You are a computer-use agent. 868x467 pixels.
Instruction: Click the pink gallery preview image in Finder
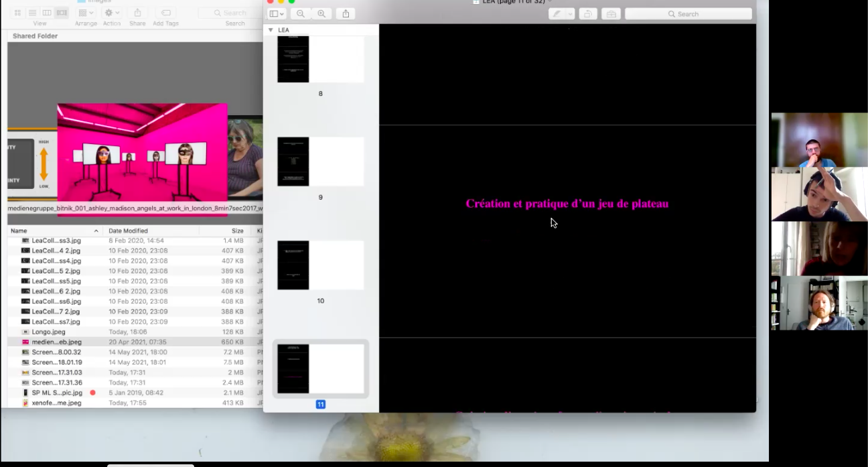[142, 153]
